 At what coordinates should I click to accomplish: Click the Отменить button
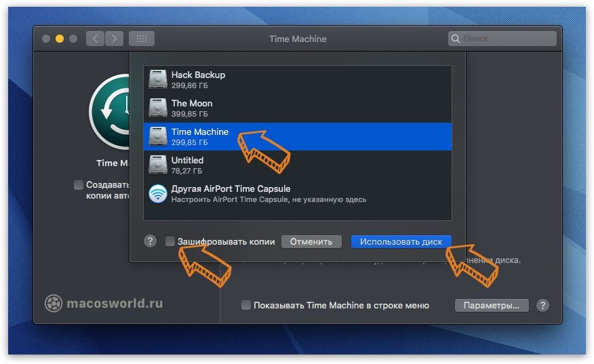311,242
